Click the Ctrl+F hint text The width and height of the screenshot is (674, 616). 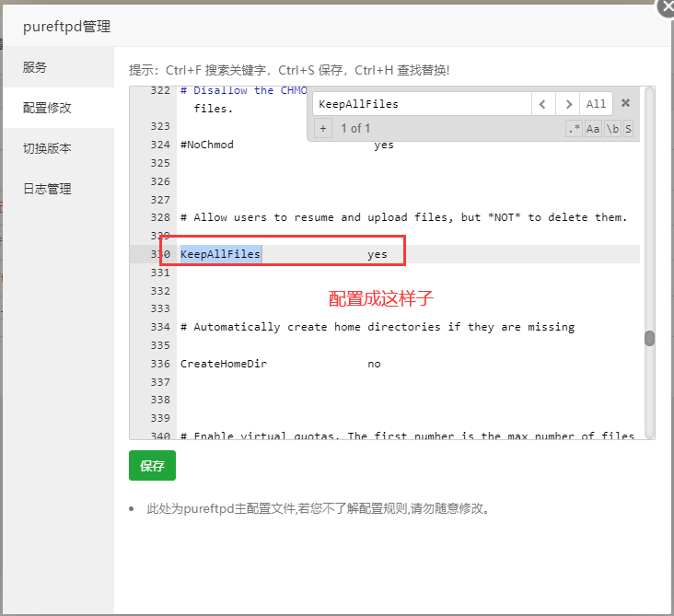pyautogui.click(x=289, y=70)
